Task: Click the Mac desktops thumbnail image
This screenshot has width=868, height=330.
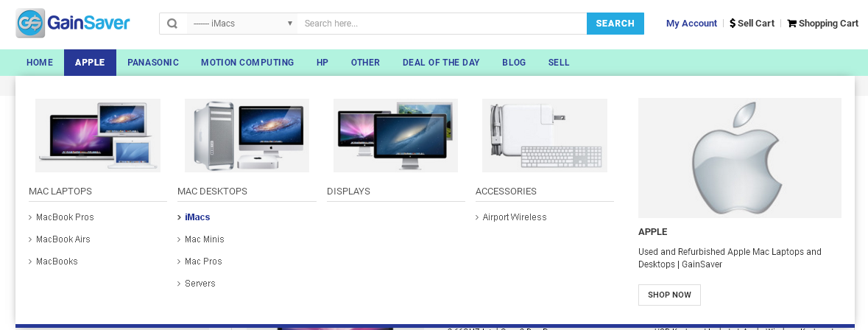Action: (x=247, y=136)
